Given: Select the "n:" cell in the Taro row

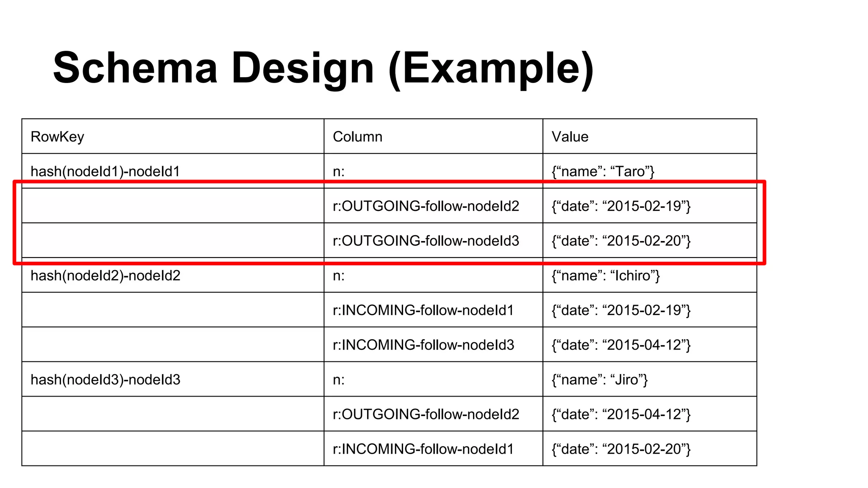Looking at the screenshot, I should click(x=433, y=171).
